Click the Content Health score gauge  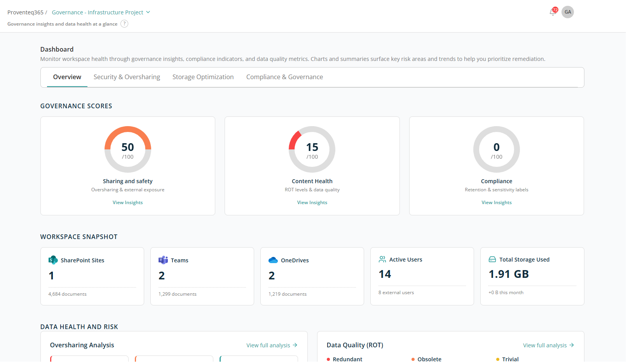[x=312, y=149]
